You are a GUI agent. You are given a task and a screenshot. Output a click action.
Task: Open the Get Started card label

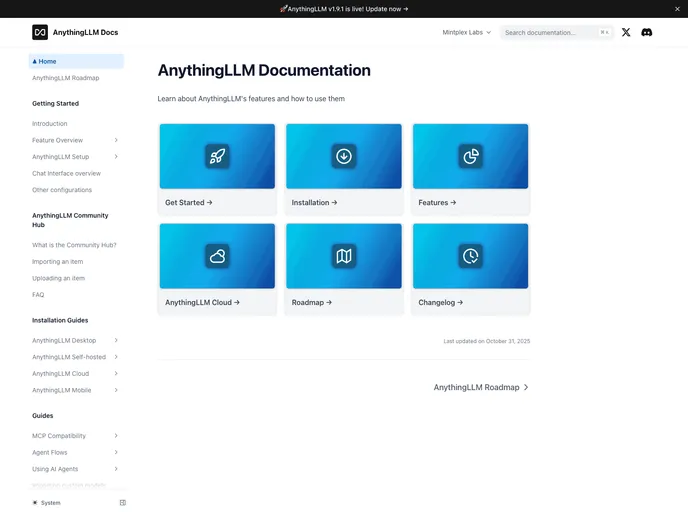pos(189,203)
